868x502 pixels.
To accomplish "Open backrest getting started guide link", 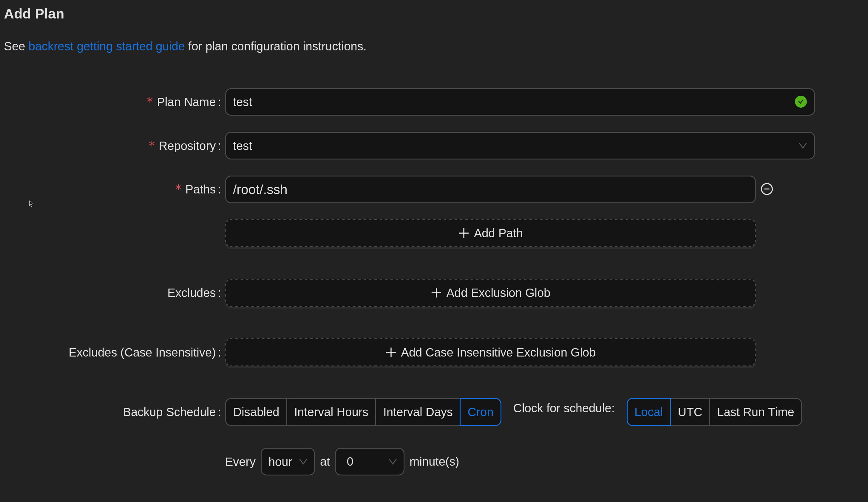I will click(106, 46).
